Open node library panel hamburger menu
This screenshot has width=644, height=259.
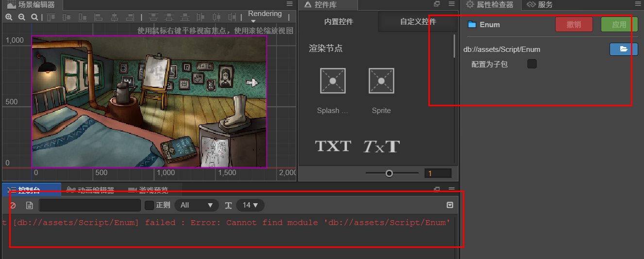[451, 4]
